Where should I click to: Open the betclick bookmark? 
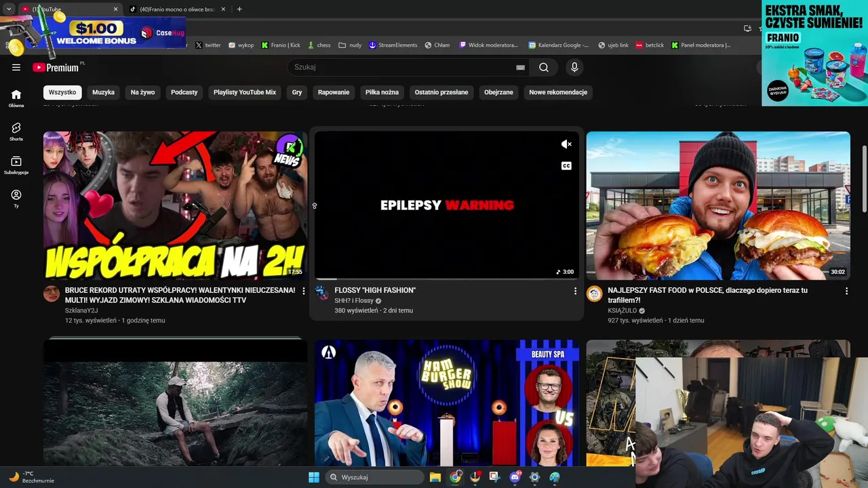[x=650, y=45]
